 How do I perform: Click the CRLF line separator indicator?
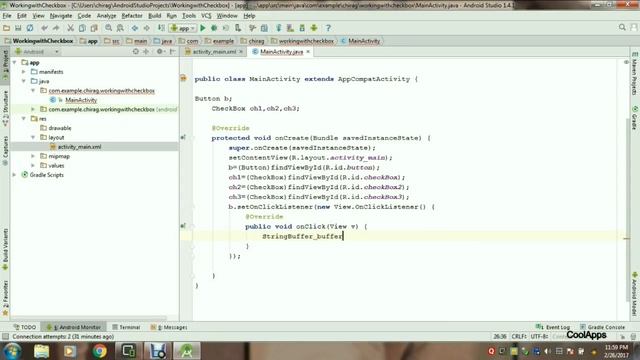tap(519, 337)
